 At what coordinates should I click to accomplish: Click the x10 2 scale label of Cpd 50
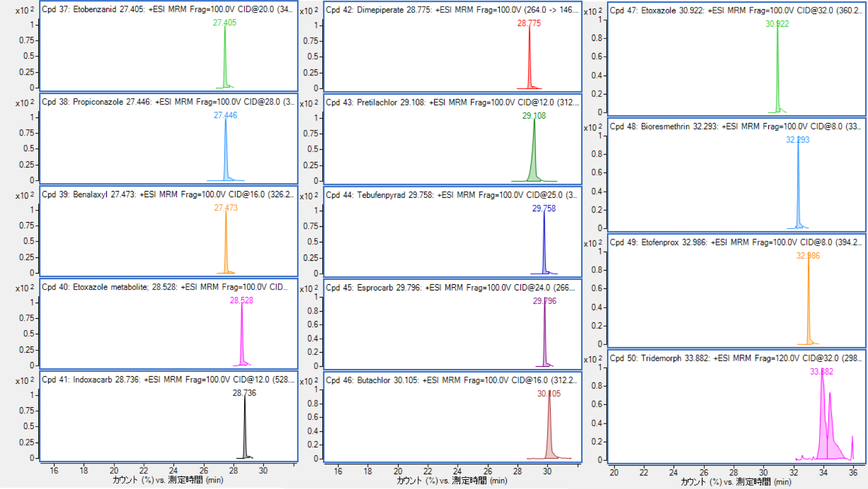593,359
